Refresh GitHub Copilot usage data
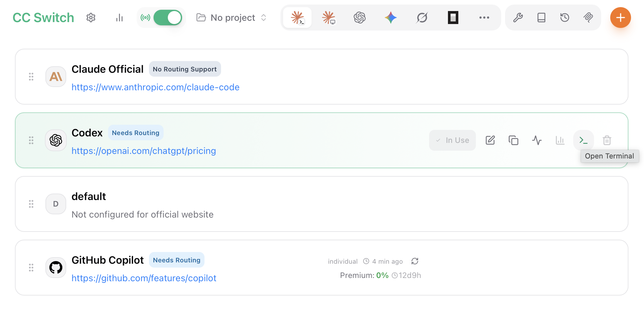This screenshot has width=644, height=315. click(415, 261)
